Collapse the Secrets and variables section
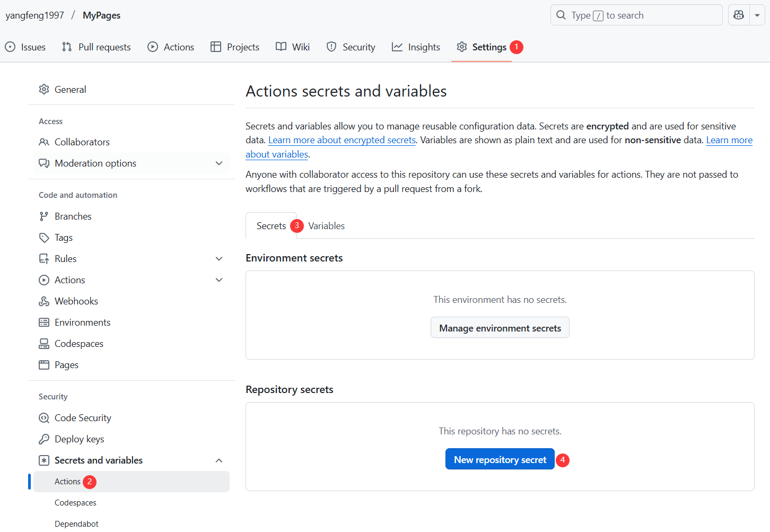Screen dimensions: 770x532 coord(219,460)
